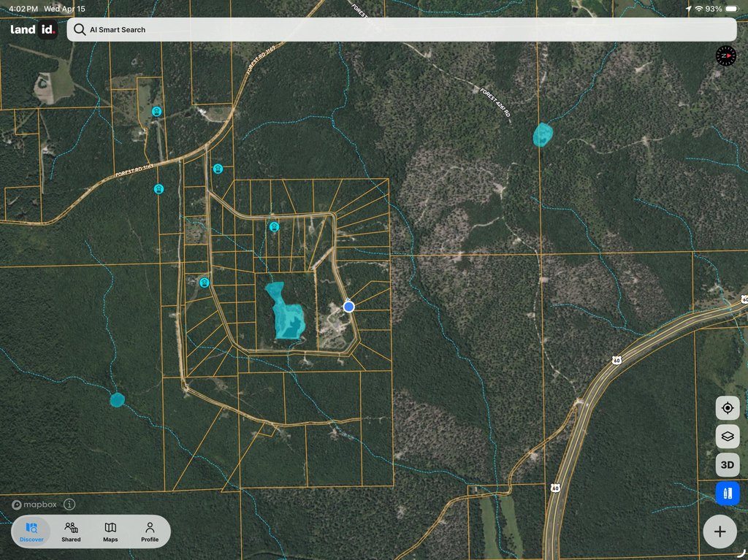Tap the pond near Forest 4261 Rd

pyautogui.click(x=543, y=134)
